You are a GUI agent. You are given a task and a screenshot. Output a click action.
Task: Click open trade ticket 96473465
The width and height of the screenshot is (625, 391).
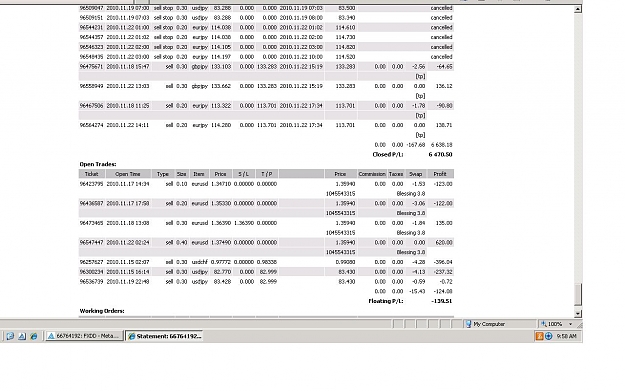pyautogui.click(x=92, y=223)
